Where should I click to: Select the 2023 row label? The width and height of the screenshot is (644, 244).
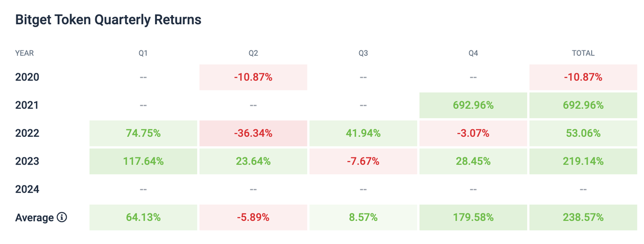[x=27, y=161]
